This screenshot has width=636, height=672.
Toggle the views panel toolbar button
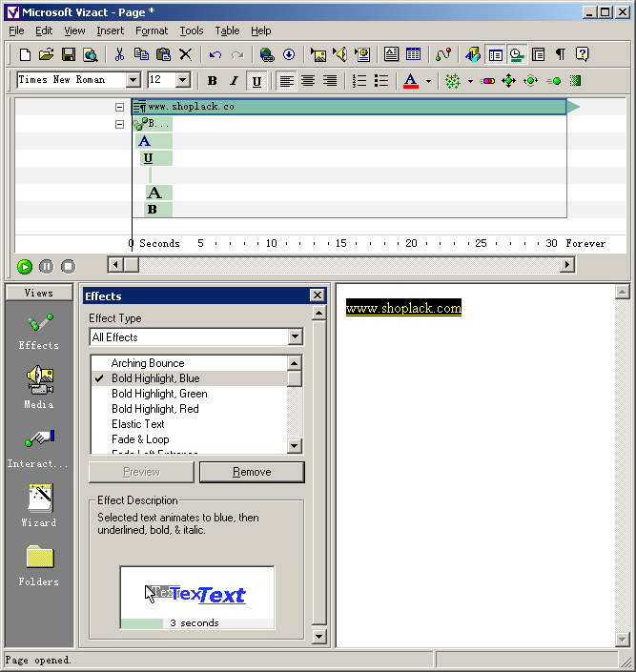point(495,54)
